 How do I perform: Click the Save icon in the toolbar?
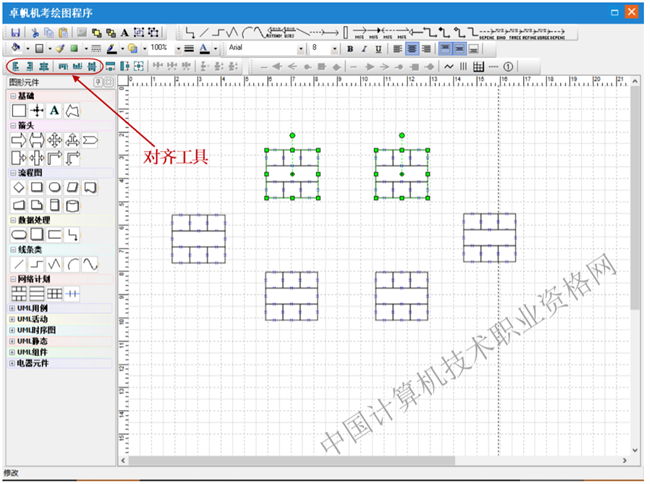pos(17,33)
